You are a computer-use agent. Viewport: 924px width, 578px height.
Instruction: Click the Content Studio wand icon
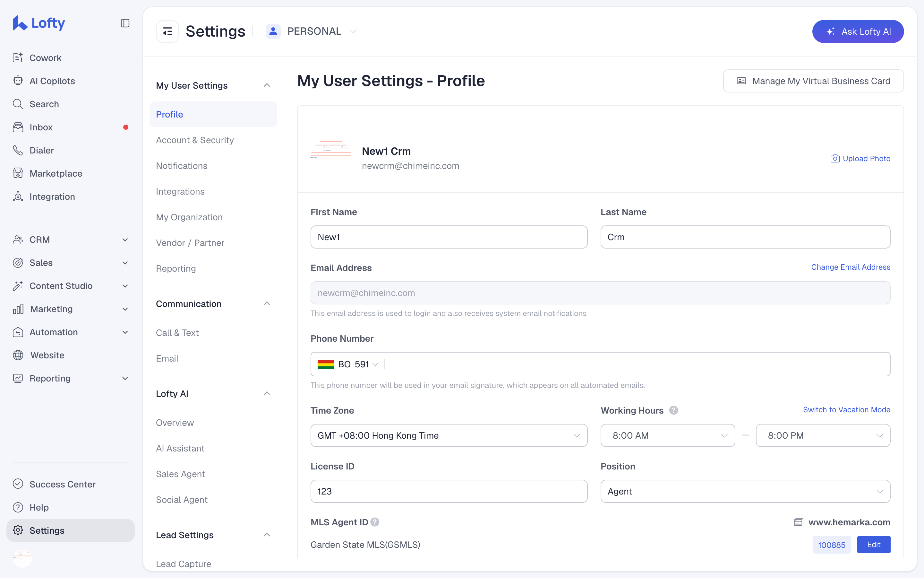tap(18, 286)
